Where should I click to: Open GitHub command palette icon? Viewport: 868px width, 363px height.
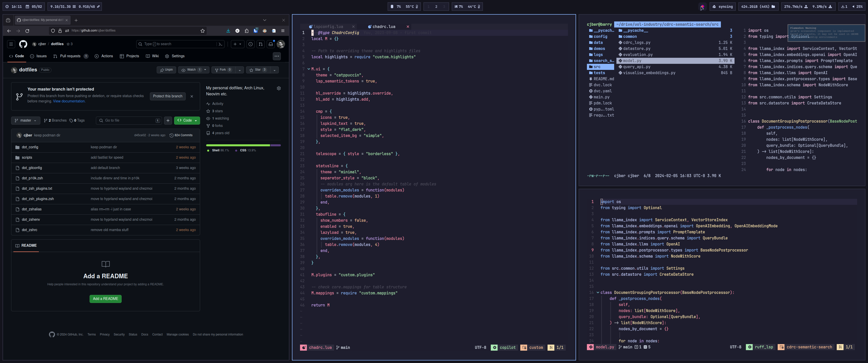coord(220,44)
